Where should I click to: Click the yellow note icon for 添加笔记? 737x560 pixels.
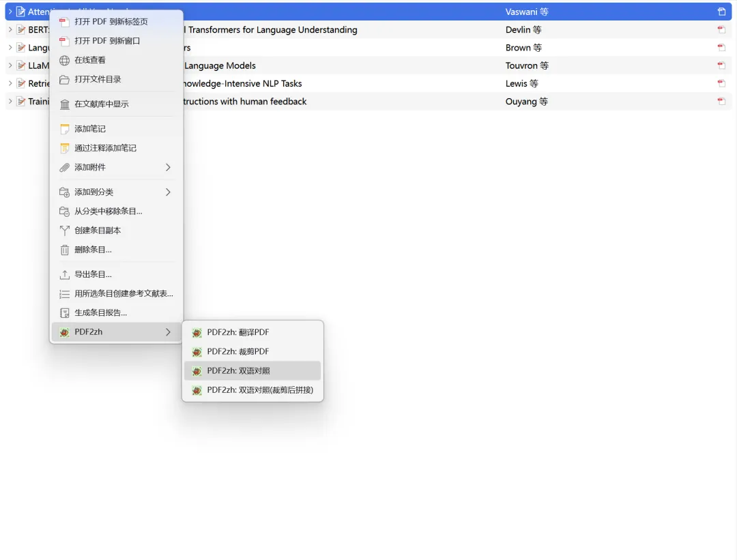(x=64, y=129)
